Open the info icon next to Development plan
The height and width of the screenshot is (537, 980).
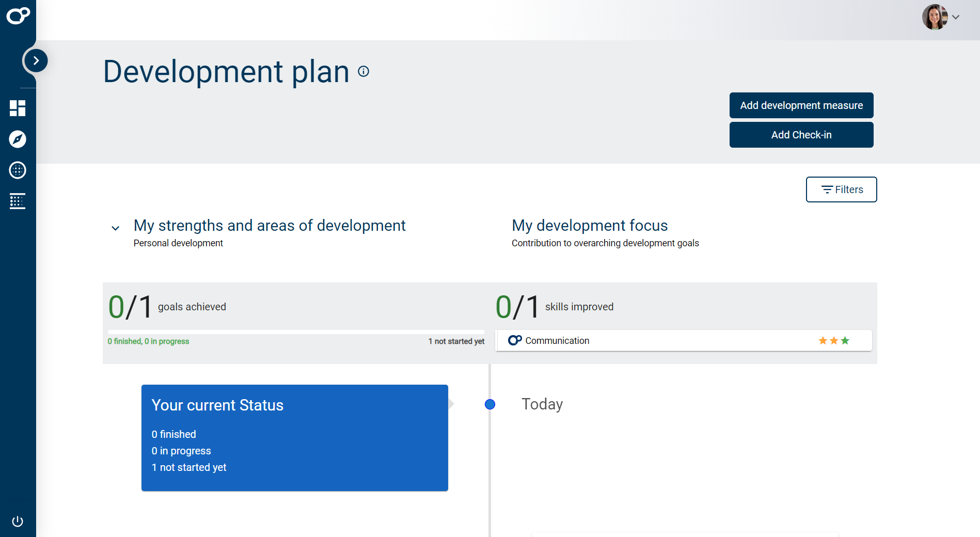pyautogui.click(x=363, y=71)
